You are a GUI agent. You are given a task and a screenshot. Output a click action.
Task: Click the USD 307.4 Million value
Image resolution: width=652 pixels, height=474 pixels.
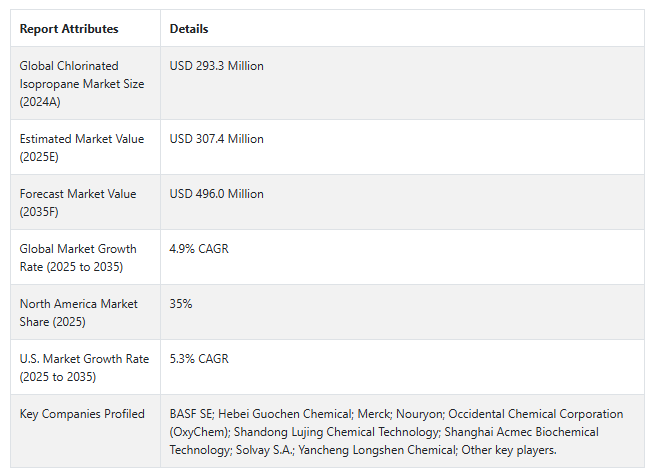[x=217, y=139]
